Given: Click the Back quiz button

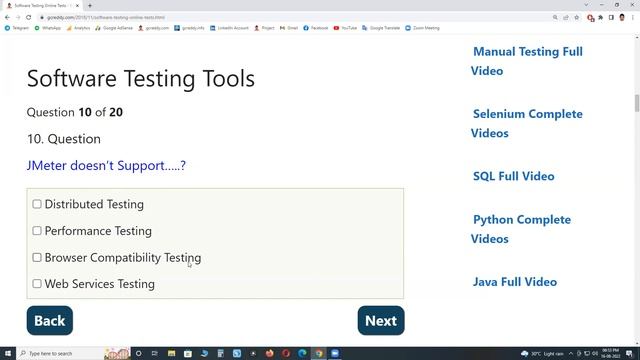Looking at the screenshot, I should 50,320.
